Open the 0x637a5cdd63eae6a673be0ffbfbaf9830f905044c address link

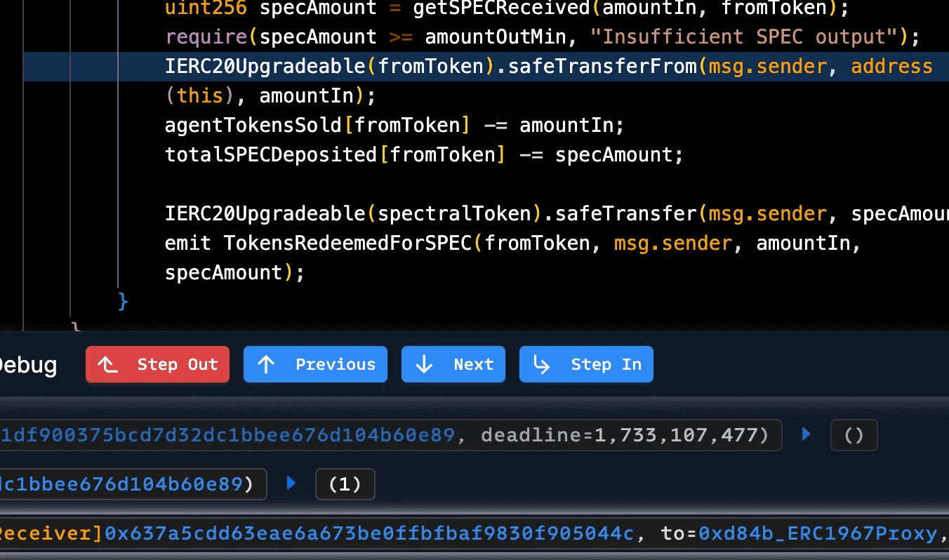369,534
